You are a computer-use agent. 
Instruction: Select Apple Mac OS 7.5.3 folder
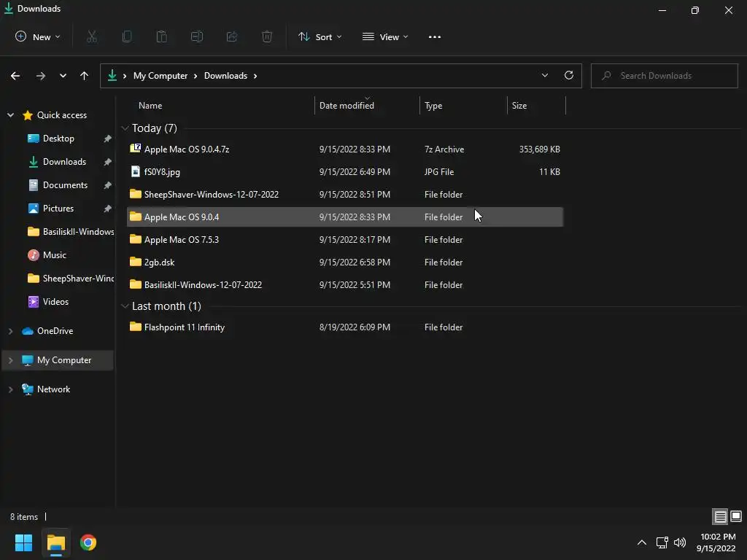(x=345, y=239)
